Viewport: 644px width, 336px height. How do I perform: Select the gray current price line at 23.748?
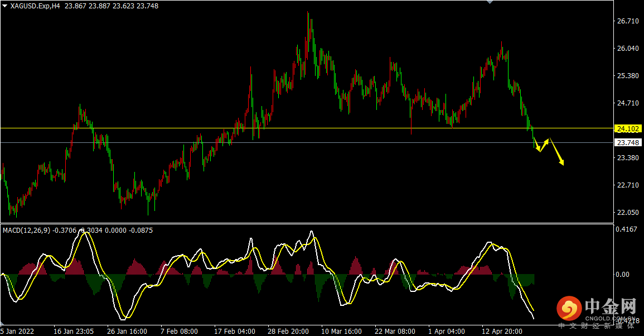[307, 143]
